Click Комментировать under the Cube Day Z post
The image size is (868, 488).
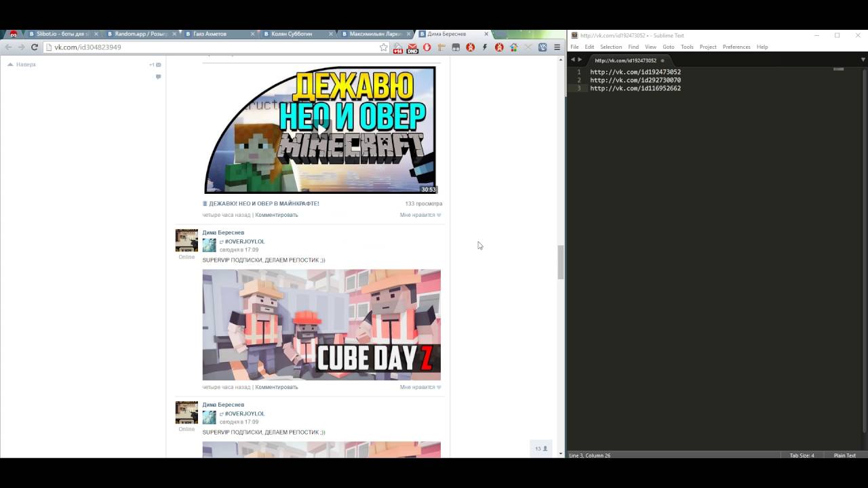tap(276, 387)
